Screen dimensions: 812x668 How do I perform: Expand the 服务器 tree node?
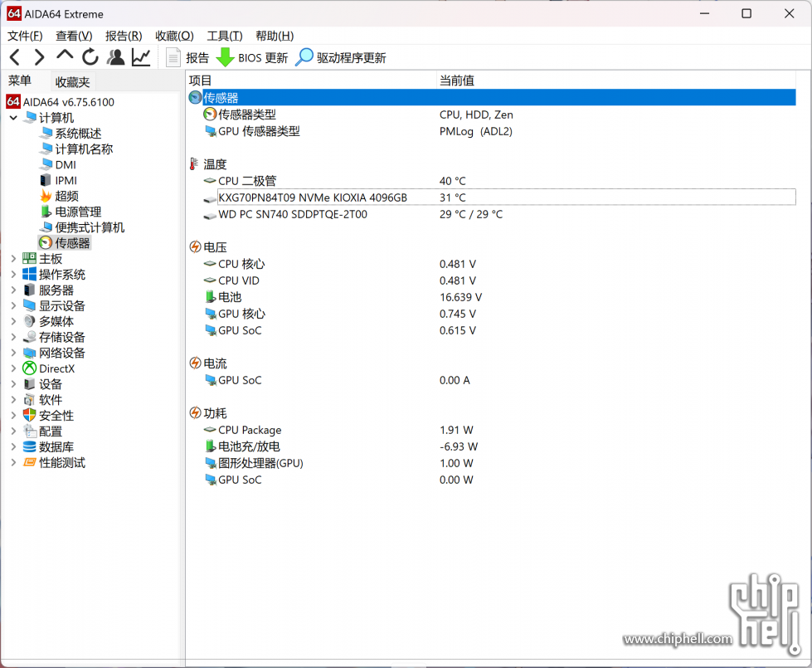coord(13,290)
